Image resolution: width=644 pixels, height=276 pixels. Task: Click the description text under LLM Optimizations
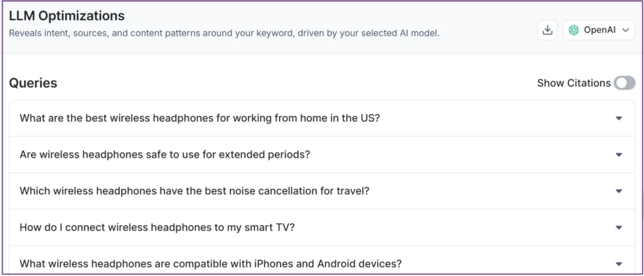(x=224, y=34)
